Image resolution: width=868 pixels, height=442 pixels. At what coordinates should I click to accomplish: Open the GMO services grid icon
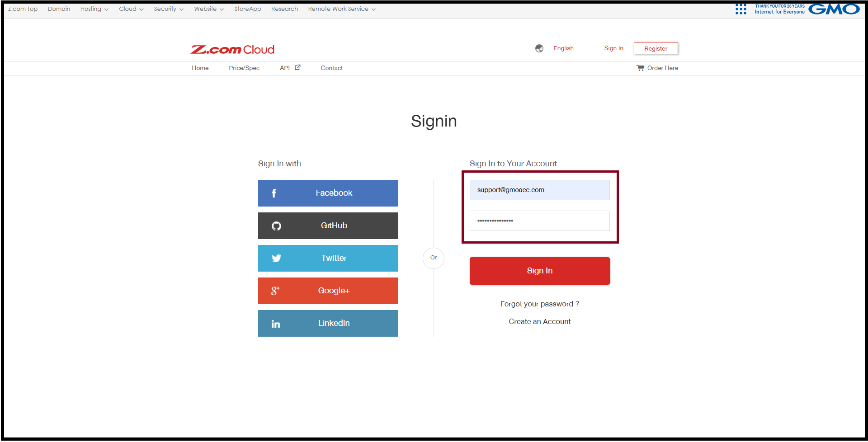(741, 9)
